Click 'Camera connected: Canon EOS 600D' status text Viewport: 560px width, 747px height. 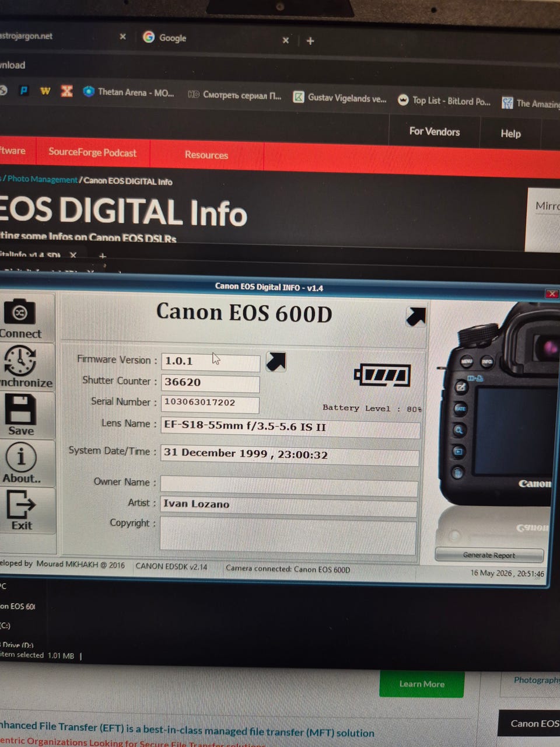point(288,568)
